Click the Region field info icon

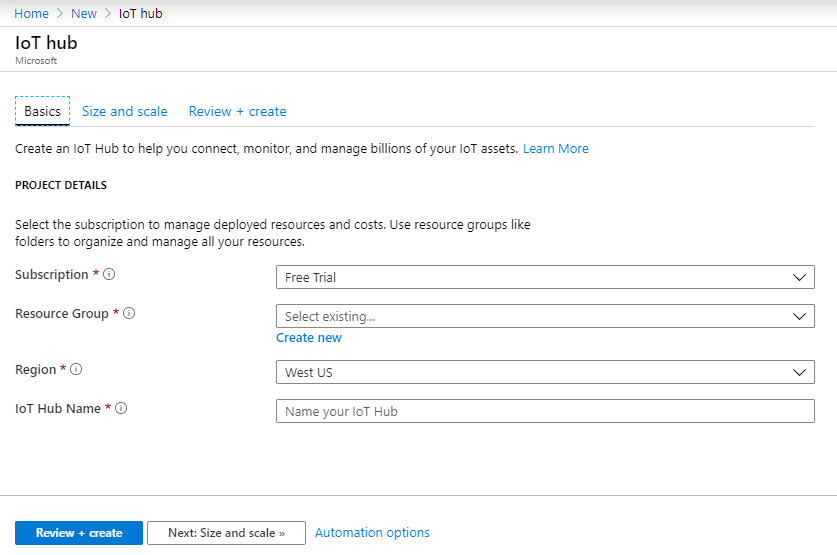pos(76,369)
